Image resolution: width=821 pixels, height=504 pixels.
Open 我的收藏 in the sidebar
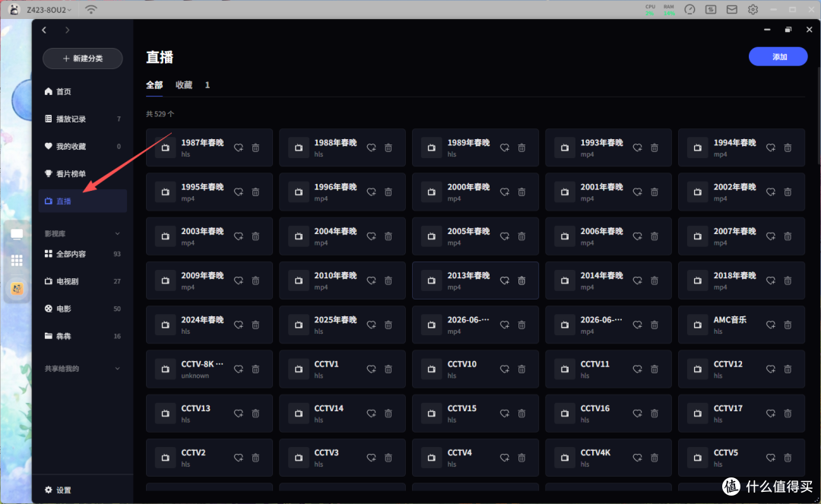[83, 146]
